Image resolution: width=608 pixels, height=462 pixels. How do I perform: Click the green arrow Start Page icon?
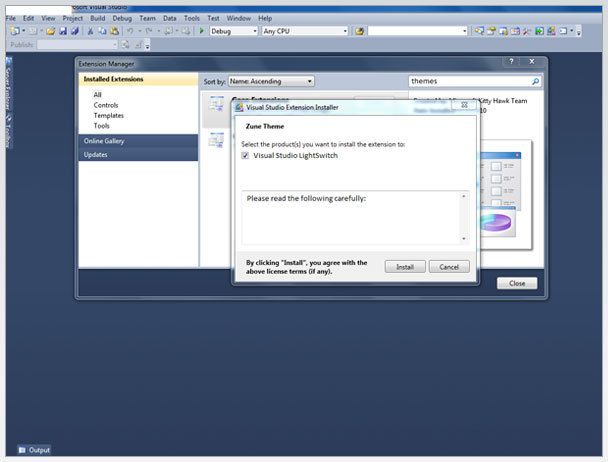tap(539, 31)
